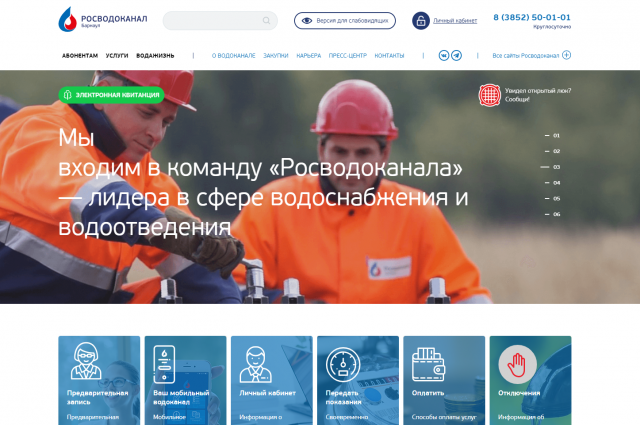This screenshot has width=640, height=425.
Task: Click the padlock personal account icon
Action: pos(421,20)
